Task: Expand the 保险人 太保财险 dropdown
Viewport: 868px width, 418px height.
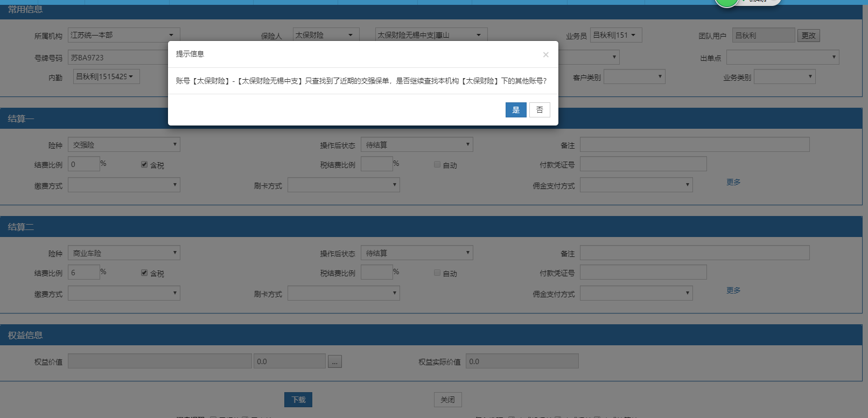Action: pyautogui.click(x=326, y=35)
